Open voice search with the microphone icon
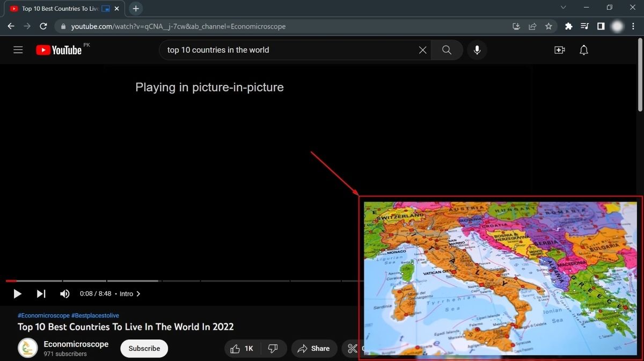Image resolution: width=644 pixels, height=361 pixels. (477, 49)
